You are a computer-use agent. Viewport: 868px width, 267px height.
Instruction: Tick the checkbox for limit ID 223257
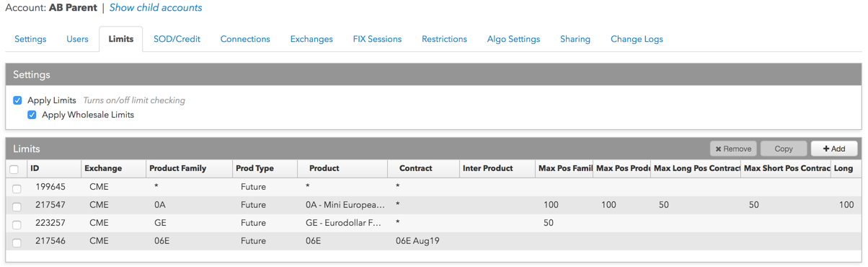[x=17, y=224]
